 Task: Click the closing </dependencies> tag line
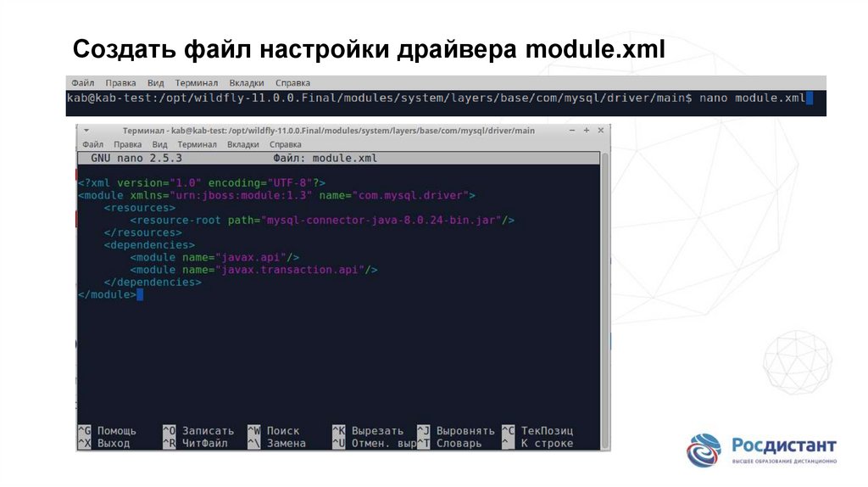pos(153,283)
